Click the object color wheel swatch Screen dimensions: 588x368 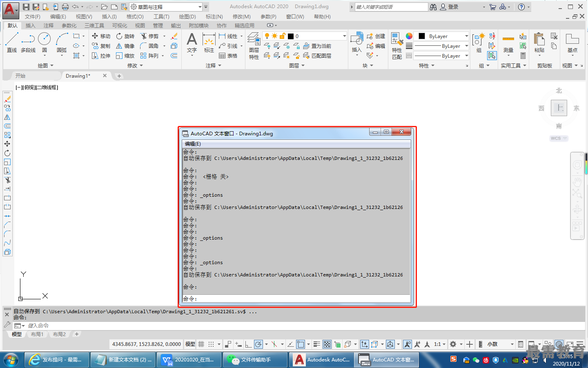point(409,36)
